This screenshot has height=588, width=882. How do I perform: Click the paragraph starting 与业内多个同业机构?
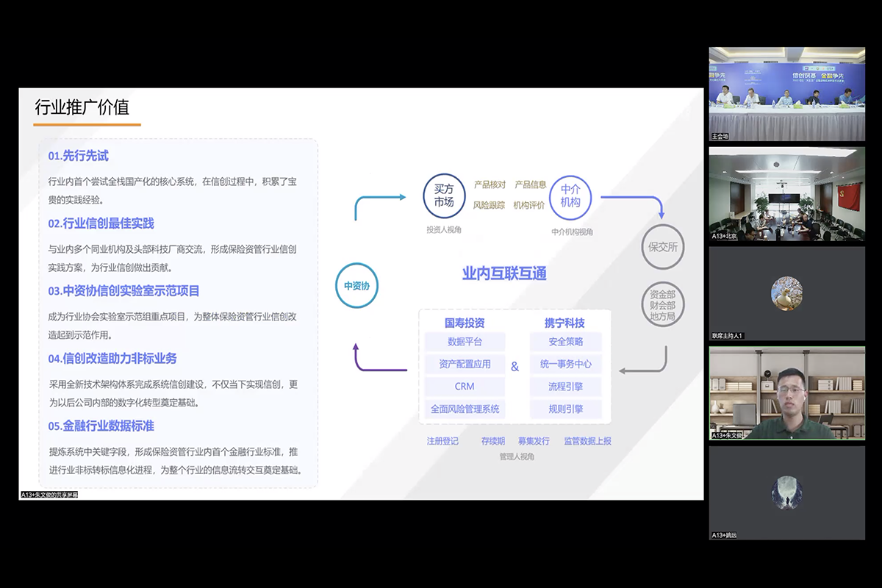173,259
